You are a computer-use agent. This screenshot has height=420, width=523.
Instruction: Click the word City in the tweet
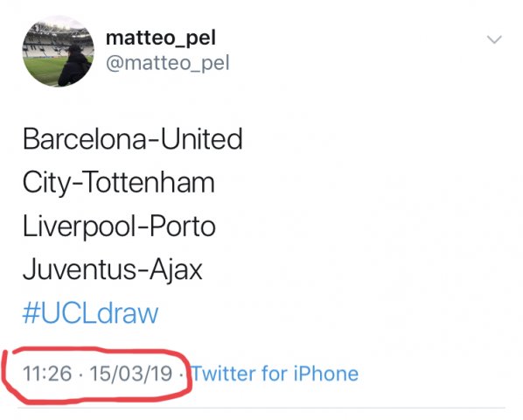pos(45,184)
